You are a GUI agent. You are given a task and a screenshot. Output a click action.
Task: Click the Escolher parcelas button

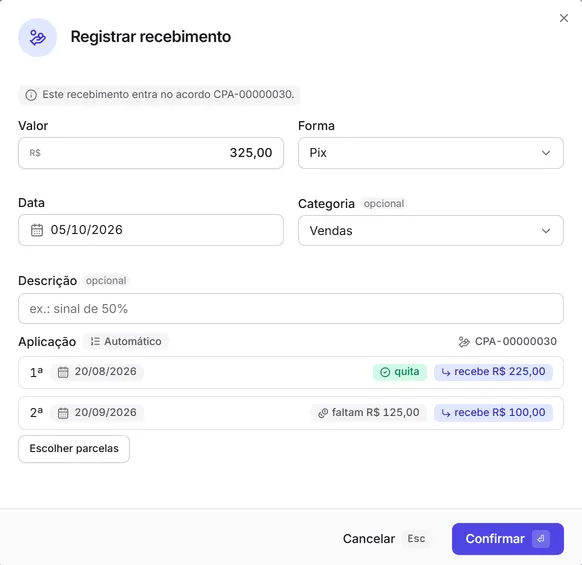click(74, 449)
